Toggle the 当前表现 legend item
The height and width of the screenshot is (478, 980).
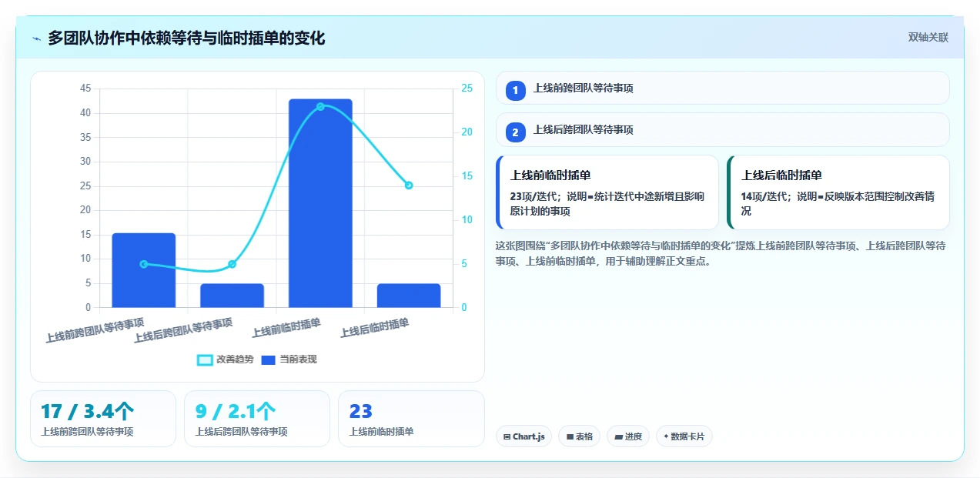pos(289,359)
